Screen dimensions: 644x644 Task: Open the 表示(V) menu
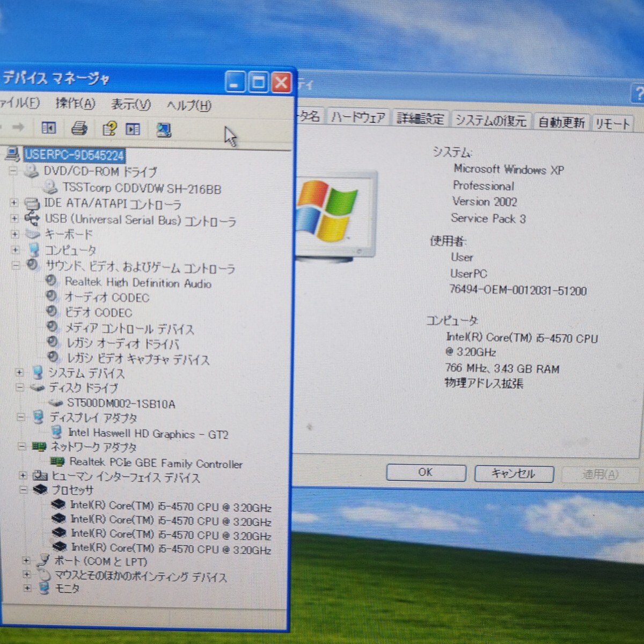pos(131,104)
